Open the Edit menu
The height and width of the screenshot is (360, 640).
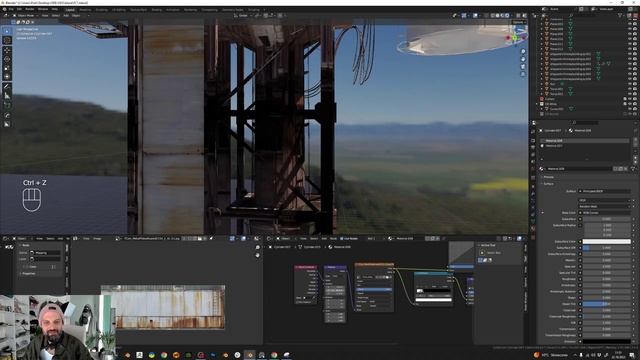coord(19,9)
